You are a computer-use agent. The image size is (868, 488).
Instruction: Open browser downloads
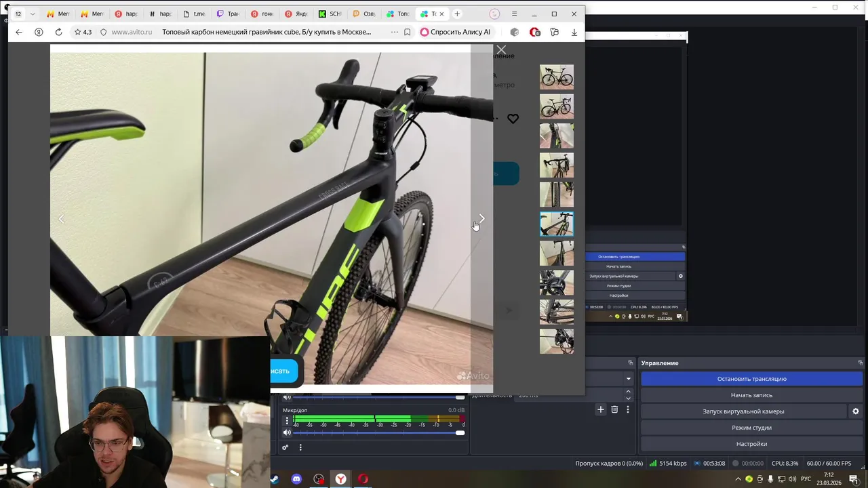point(574,32)
